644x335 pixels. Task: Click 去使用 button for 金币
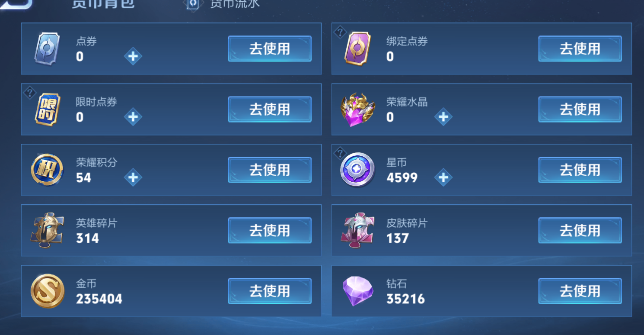click(270, 291)
